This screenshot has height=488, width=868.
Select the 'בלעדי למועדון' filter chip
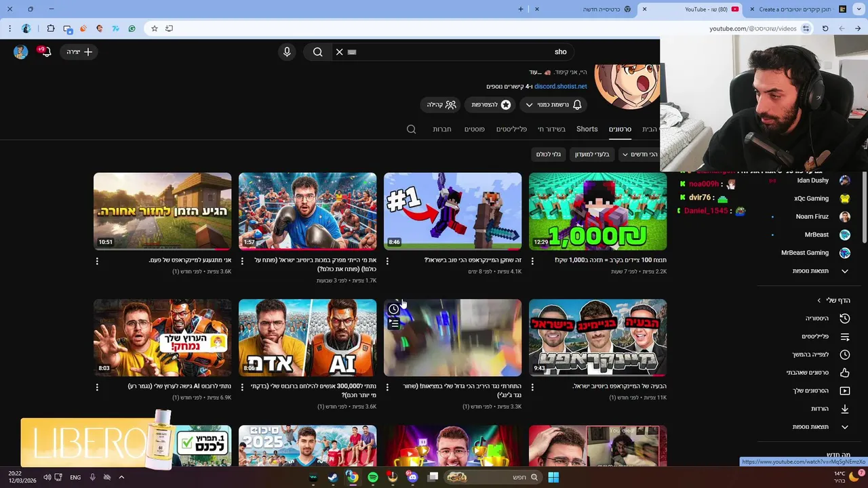click(592, 155)
